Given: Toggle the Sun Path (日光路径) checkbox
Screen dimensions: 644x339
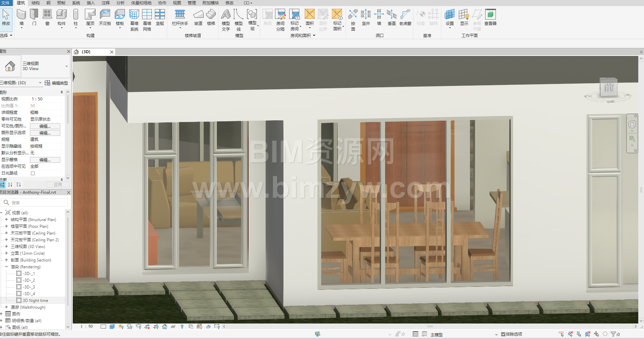Looking at the screenshot, I should (33, 173).
